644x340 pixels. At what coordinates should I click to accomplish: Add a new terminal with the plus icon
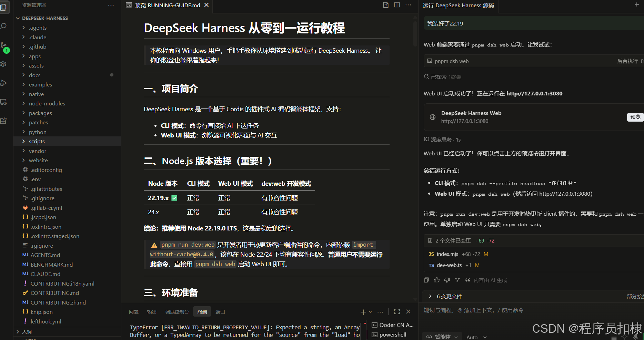pos(363,312)
